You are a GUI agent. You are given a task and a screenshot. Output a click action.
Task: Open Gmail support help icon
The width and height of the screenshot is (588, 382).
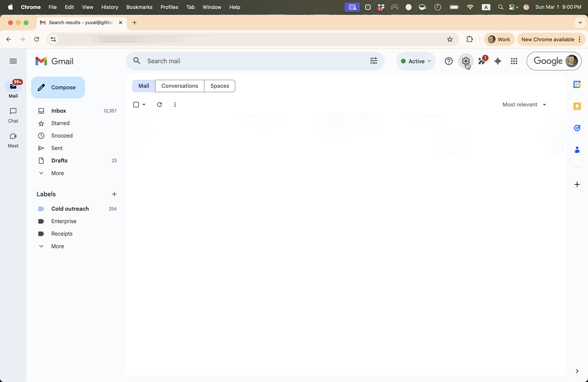448,61
